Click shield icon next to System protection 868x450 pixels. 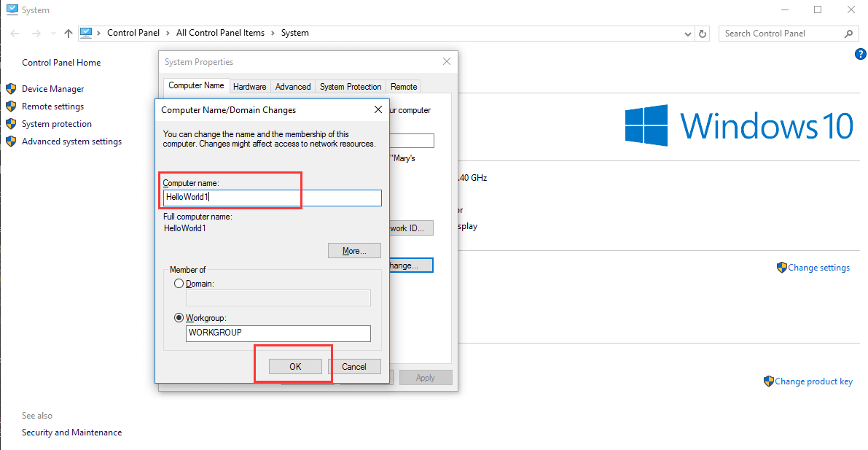[x=10, y=123]
